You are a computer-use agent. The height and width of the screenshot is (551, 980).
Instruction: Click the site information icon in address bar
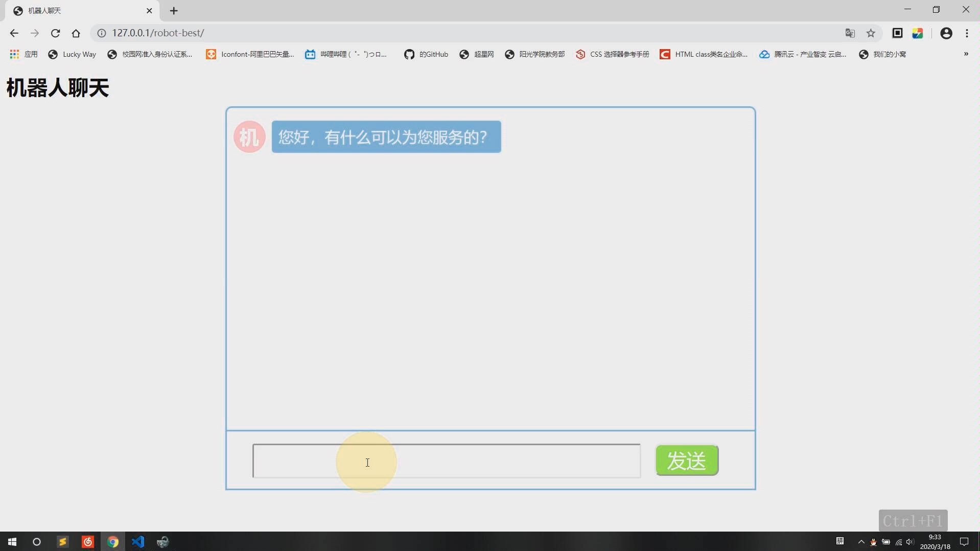click(102, 33)
